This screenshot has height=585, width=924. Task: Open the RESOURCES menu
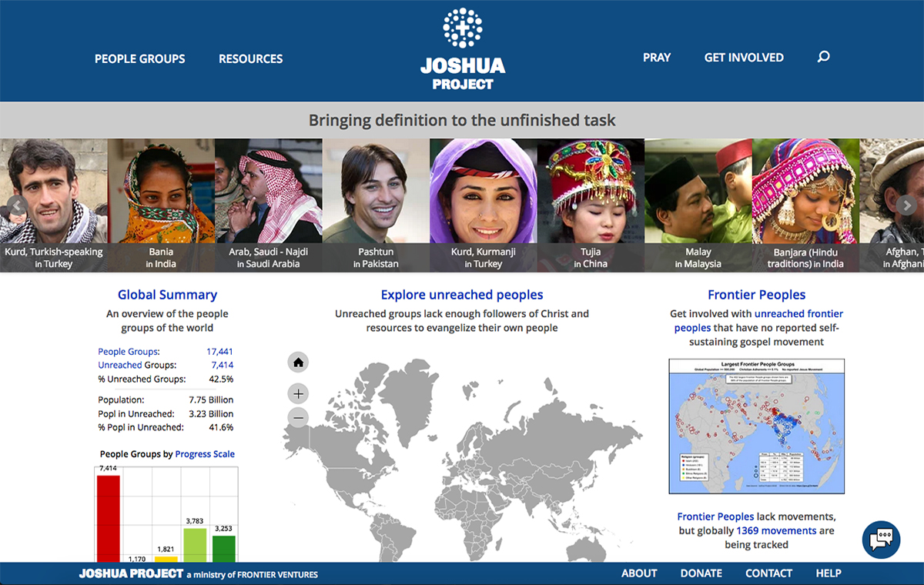250,58
